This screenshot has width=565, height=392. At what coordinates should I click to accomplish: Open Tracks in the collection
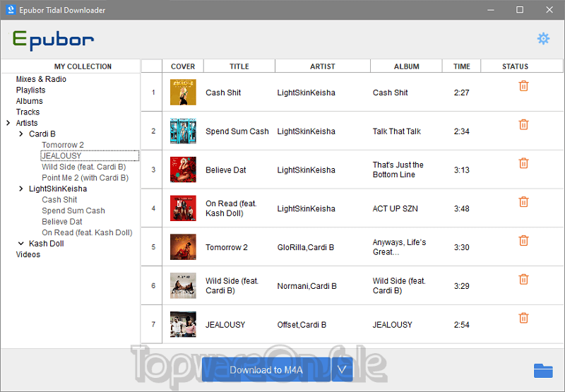(x=28, y=112)
